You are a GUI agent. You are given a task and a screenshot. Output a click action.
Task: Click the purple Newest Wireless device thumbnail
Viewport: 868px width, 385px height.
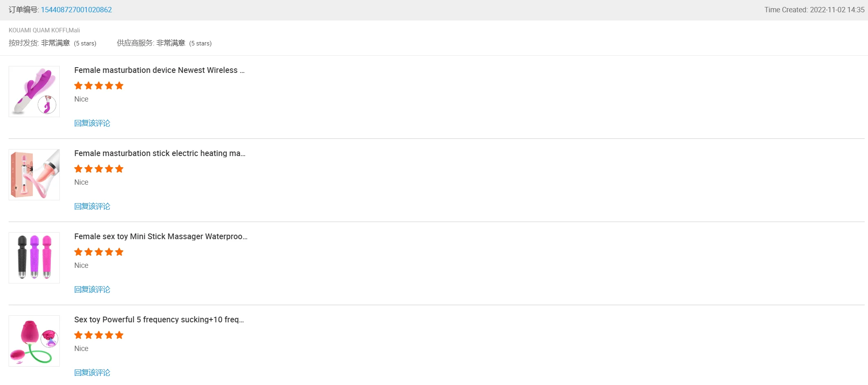click(x=34, y=92)
